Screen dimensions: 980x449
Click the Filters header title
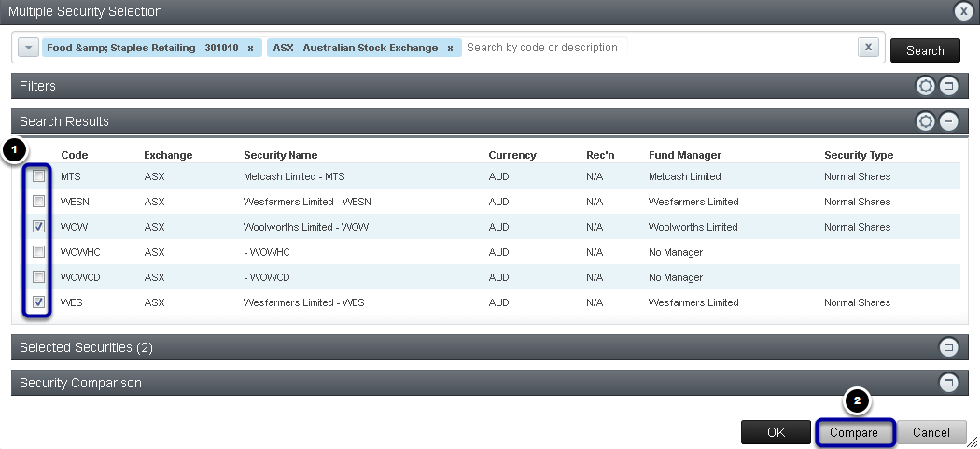37,86
